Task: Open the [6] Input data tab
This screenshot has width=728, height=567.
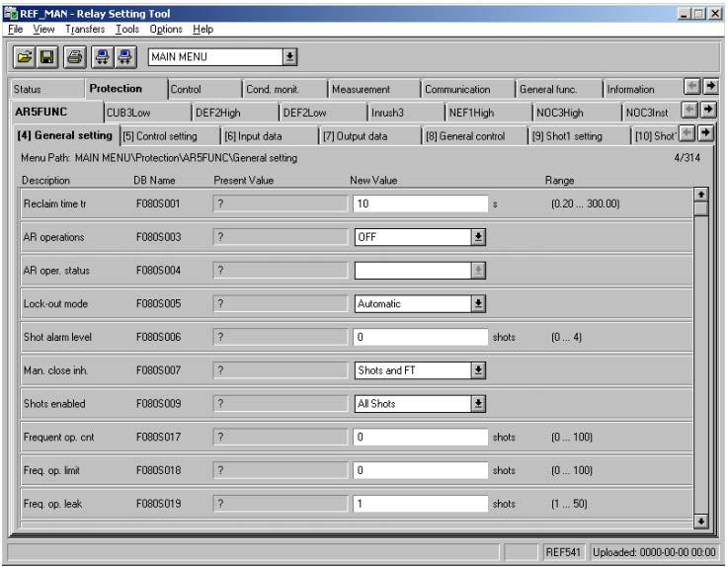Action: click(270, 136)
